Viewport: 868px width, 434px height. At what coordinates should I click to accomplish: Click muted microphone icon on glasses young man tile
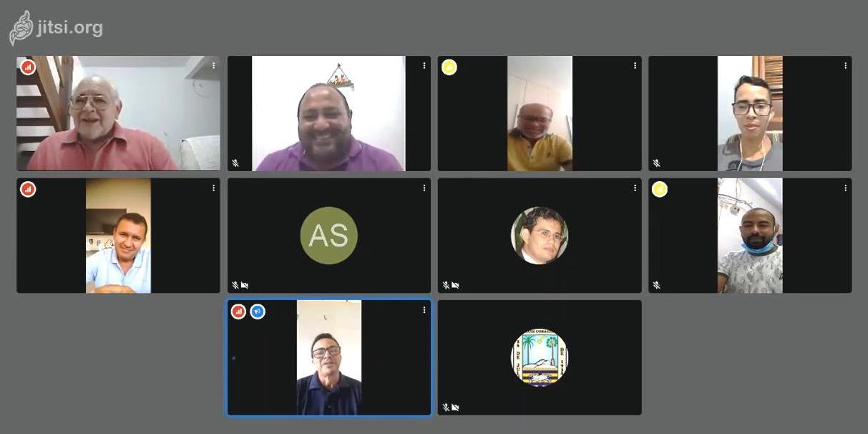pos(656,163)
